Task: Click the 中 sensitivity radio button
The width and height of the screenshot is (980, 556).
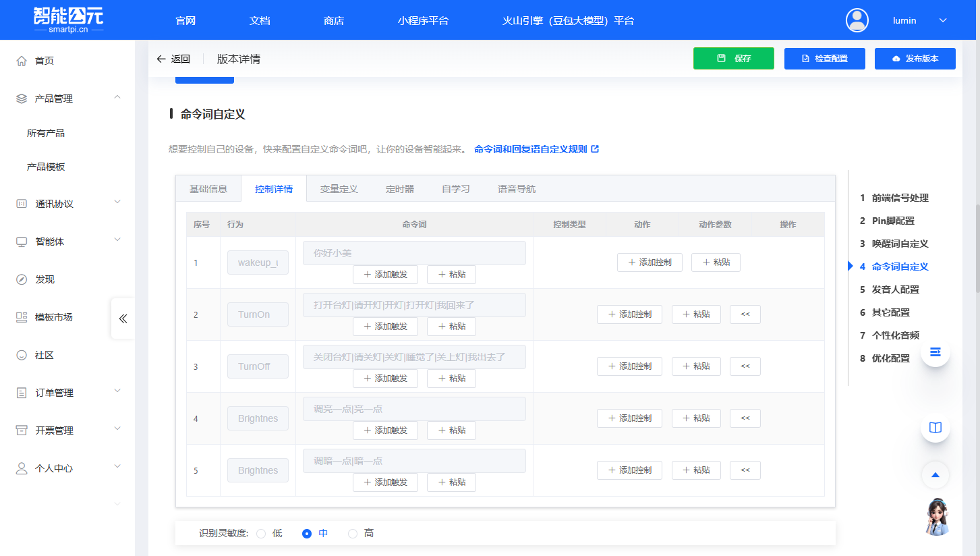Action: pyautogui.click(x=306, y=533)
